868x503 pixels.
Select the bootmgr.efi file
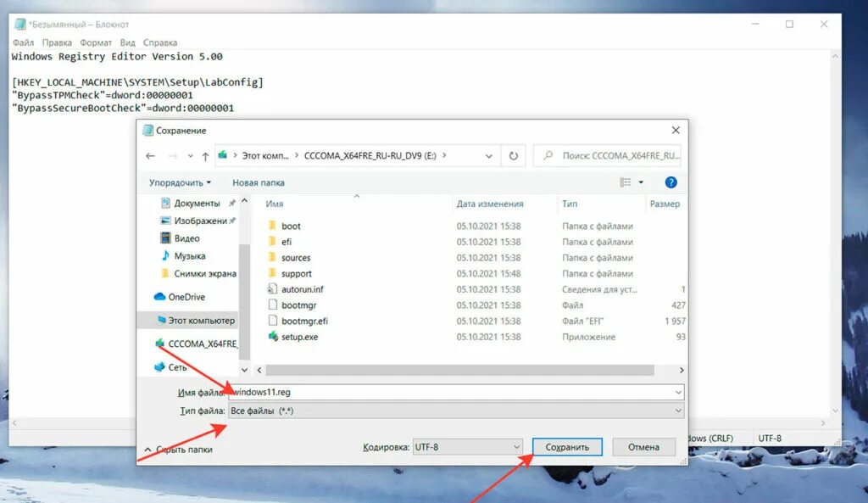pos(304,321)
